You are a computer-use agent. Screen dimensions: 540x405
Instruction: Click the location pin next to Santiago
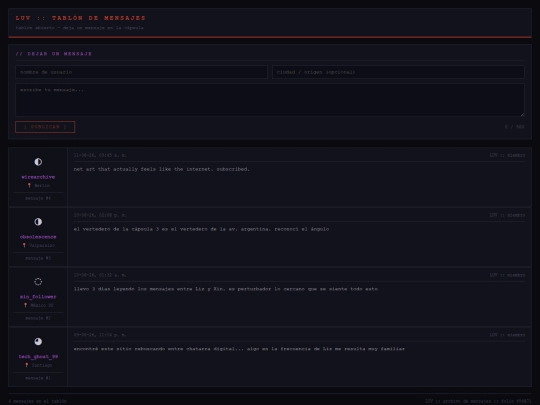pyautogui.click(x=27, y=365)
